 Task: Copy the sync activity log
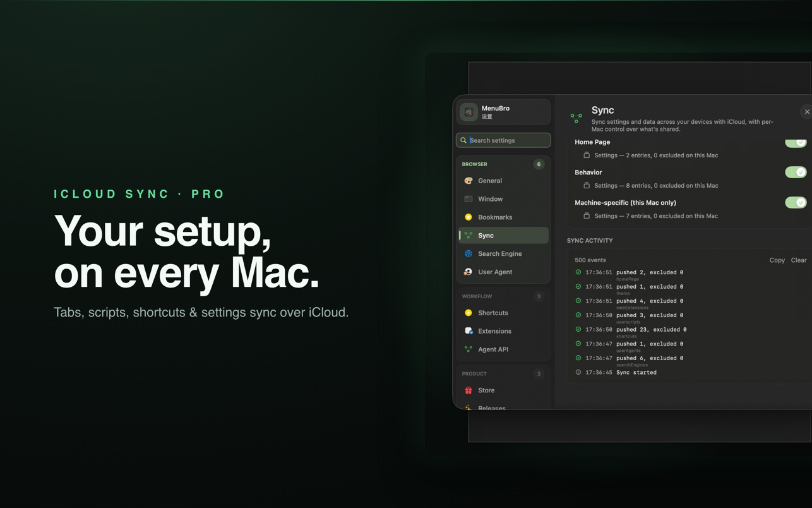coord(777,260)
